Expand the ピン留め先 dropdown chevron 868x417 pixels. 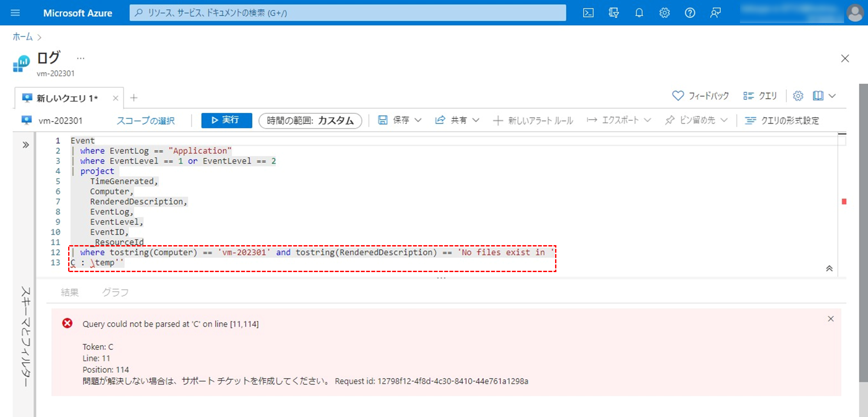click(x=724, y=120)
